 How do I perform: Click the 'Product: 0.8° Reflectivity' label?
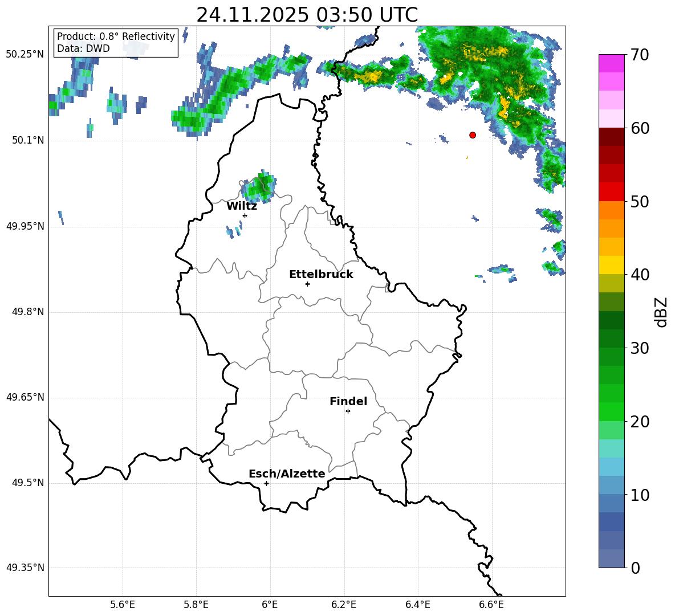116,36
